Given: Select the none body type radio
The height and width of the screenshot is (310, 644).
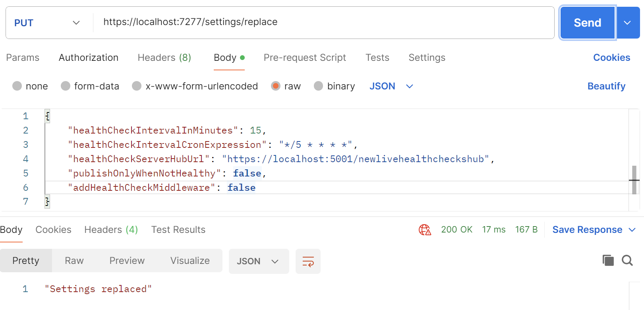Looking at the screenshot, I should [17, 86].
